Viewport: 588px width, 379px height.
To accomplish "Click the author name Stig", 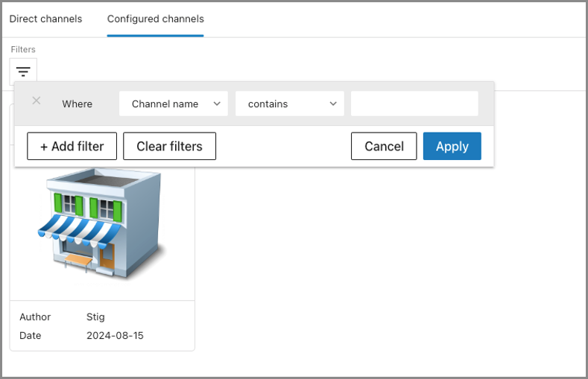I will tap(95, 317).
